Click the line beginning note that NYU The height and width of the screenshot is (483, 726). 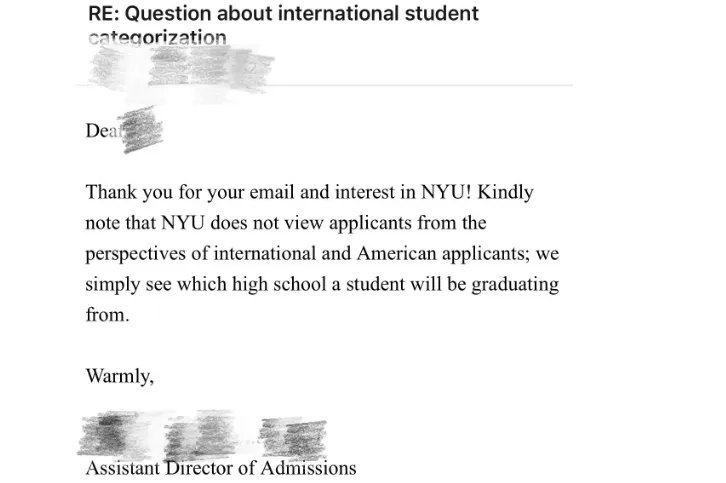pyautogui.click(x=285, y=223)
